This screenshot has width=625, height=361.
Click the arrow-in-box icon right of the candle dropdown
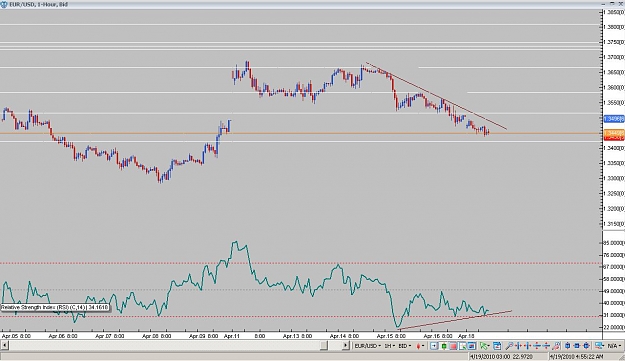434,346
